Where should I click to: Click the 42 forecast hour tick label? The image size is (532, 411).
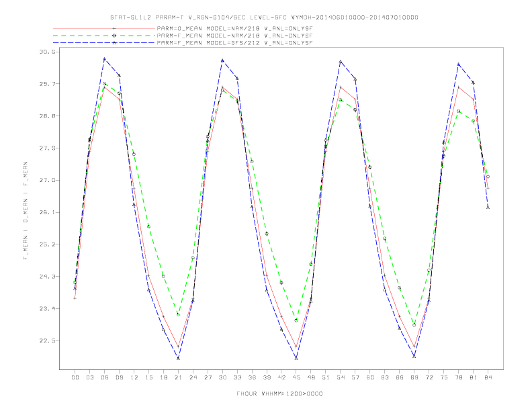pyautogui.click(x=281, y=377)
